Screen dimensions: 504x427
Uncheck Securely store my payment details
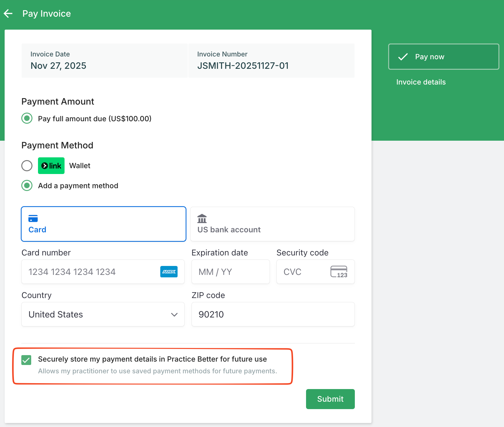click(26, 360)
